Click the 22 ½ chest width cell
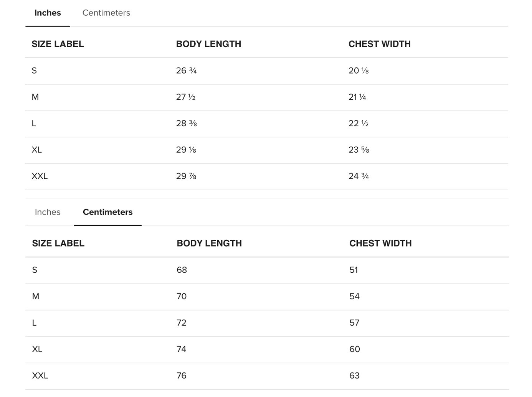The image size is (532, 397). click(x=359, y=124)
